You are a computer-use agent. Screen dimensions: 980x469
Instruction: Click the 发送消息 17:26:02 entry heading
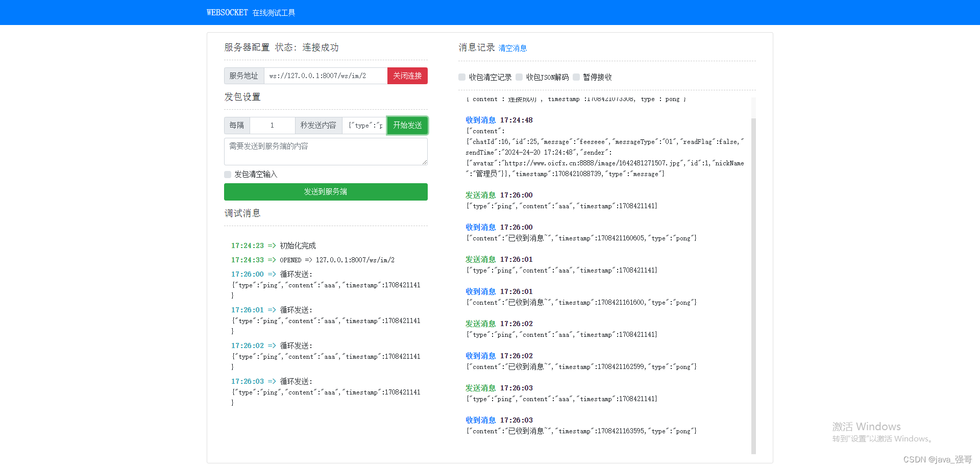(x=499, y=324)
